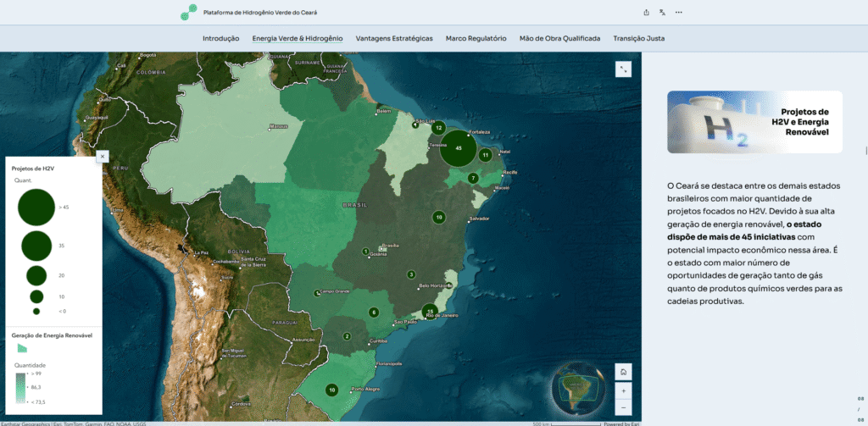Close the map legend panel

(102, 156)
